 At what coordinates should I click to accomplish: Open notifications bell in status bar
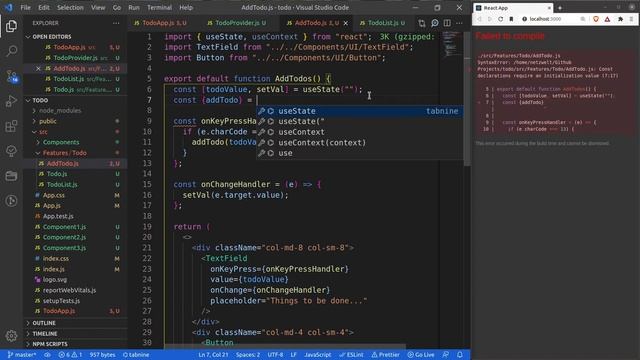(460, 355)
